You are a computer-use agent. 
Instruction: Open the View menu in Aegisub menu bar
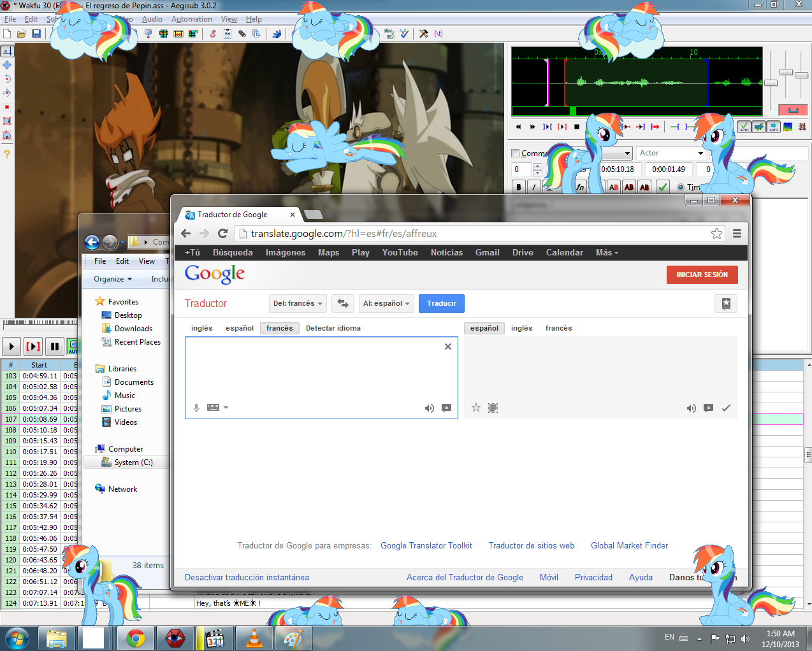point(229,19)
